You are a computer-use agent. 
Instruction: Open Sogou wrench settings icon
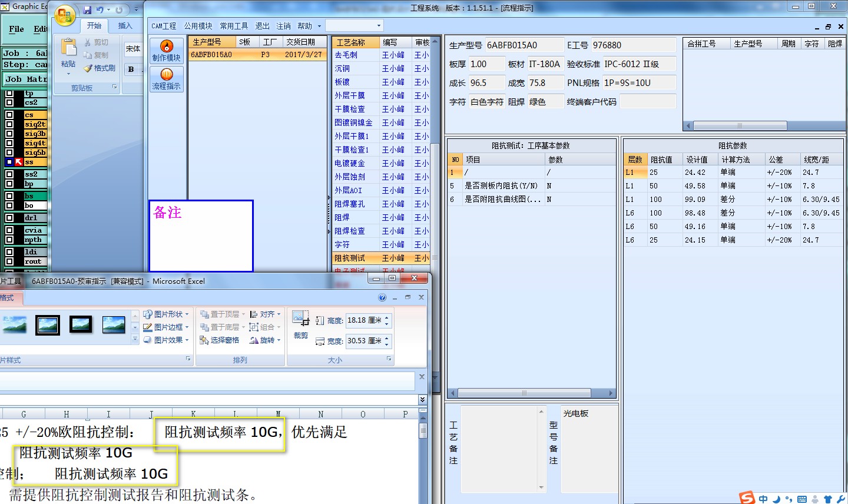[840, 499]
